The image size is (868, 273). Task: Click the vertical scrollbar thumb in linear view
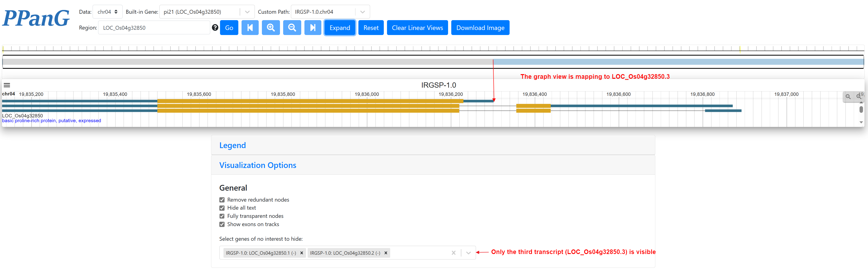[x=861, y=109]
